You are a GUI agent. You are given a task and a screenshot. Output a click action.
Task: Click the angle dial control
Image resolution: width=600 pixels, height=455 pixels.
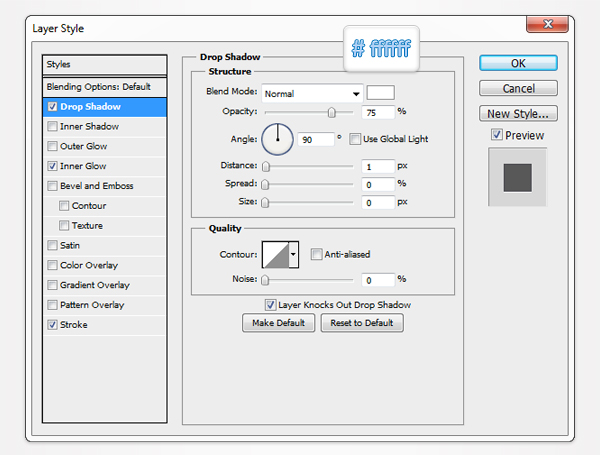[277, 139]
